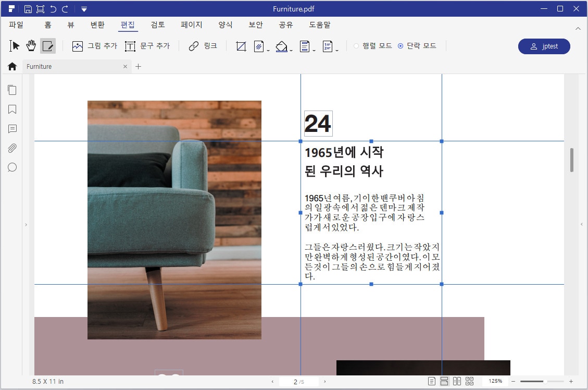Click the 24 page number text box
This screenshot has height=390, width=588.
click(x=318, y=124)
